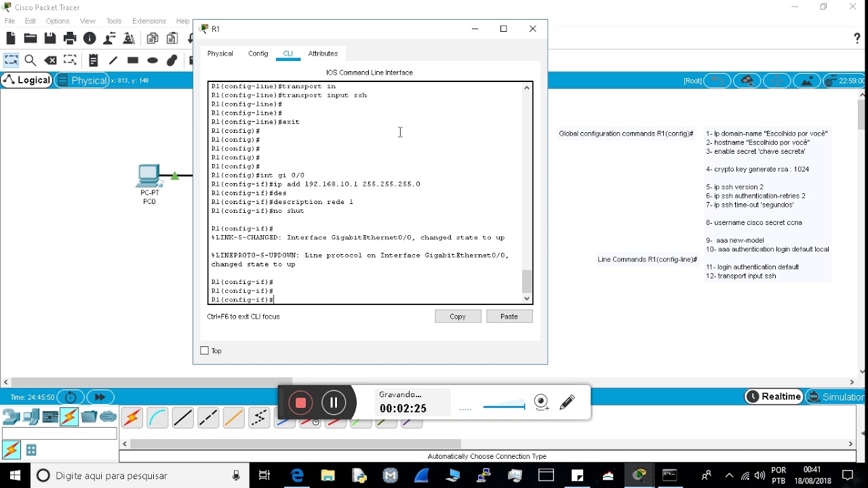Open the network information icon
The width and height of the screenshot is (868, 488).
coord(90,39)
